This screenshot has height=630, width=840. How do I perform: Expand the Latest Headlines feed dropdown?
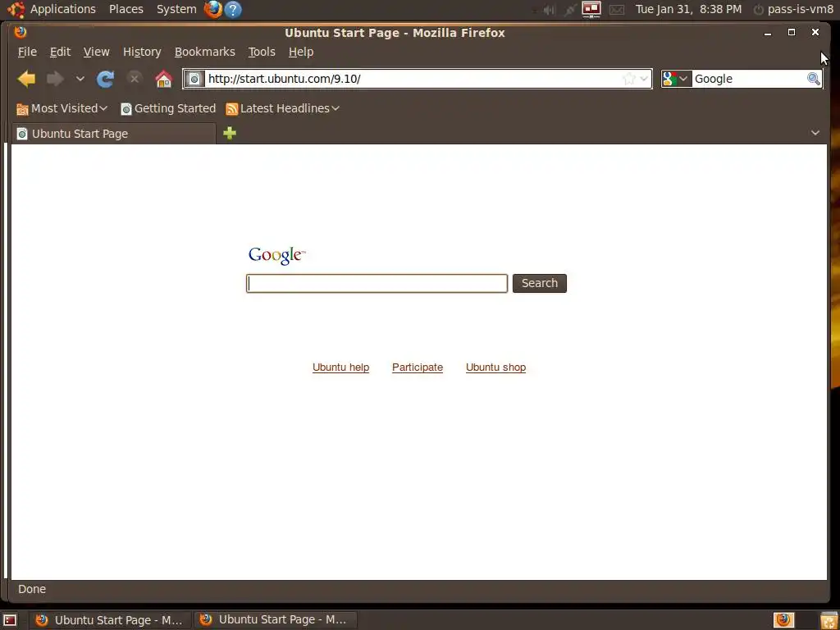[282, 109]
